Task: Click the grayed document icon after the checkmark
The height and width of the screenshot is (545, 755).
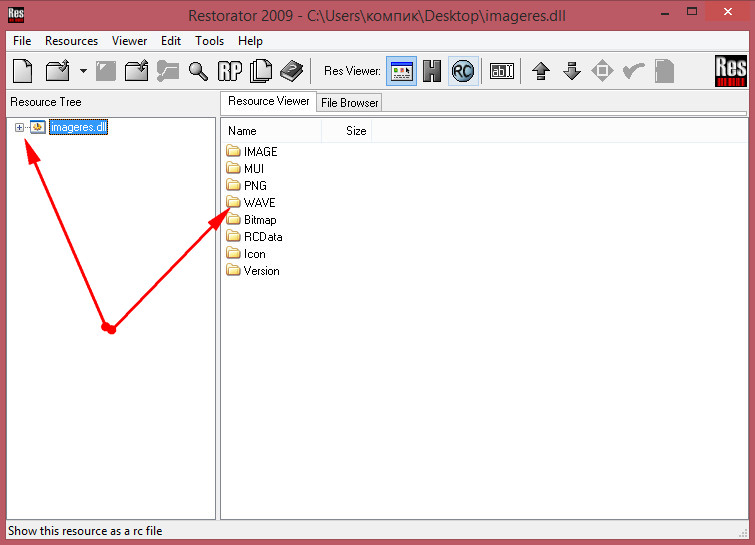Action: point(664,71)
